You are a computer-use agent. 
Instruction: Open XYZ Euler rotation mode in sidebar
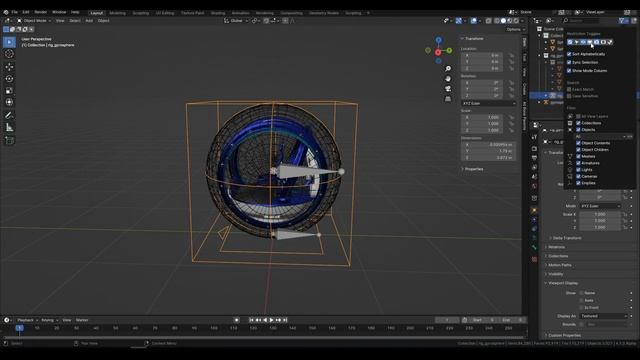489,103
